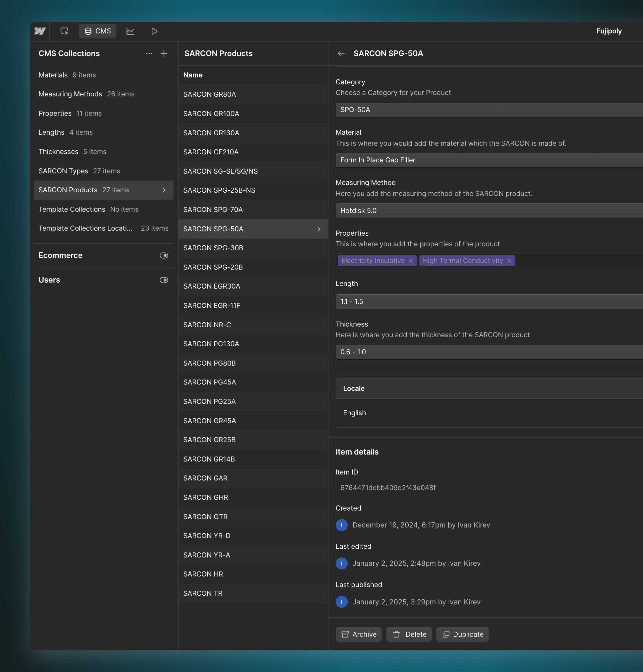Open the CMS tab in top bar

pos(97,31)
